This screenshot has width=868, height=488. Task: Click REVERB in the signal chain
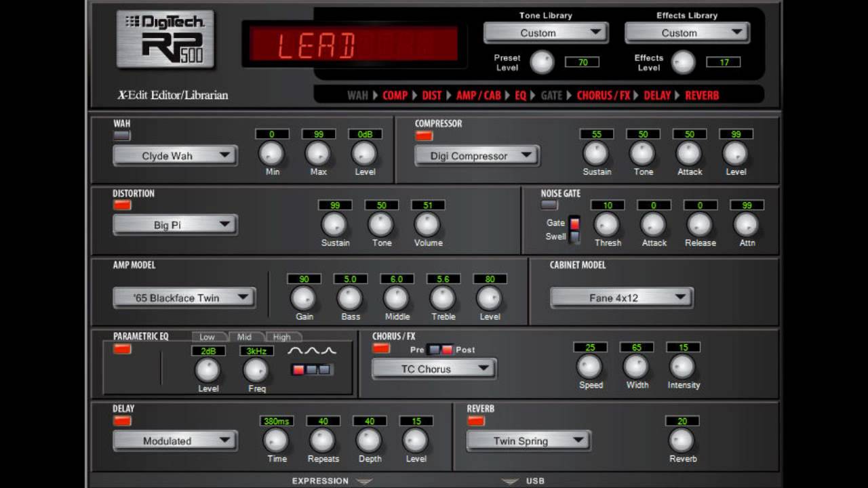(702, 96)
